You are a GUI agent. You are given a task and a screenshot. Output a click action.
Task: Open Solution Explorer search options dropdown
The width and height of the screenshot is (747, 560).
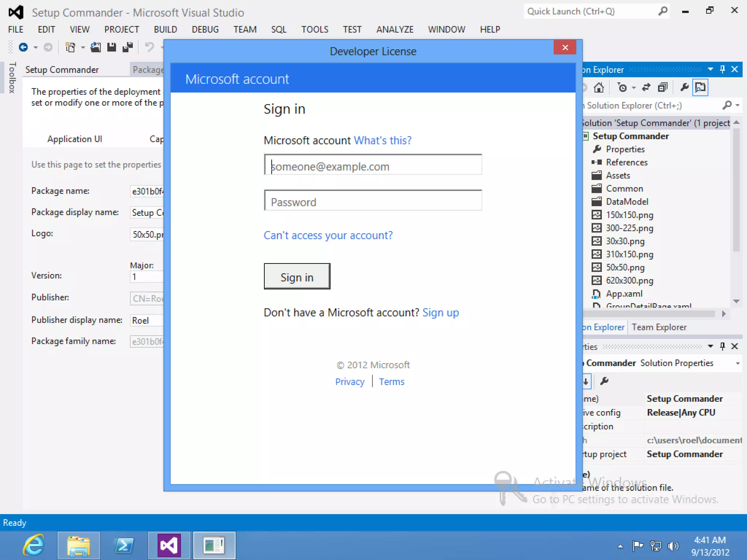pos(738,105)
